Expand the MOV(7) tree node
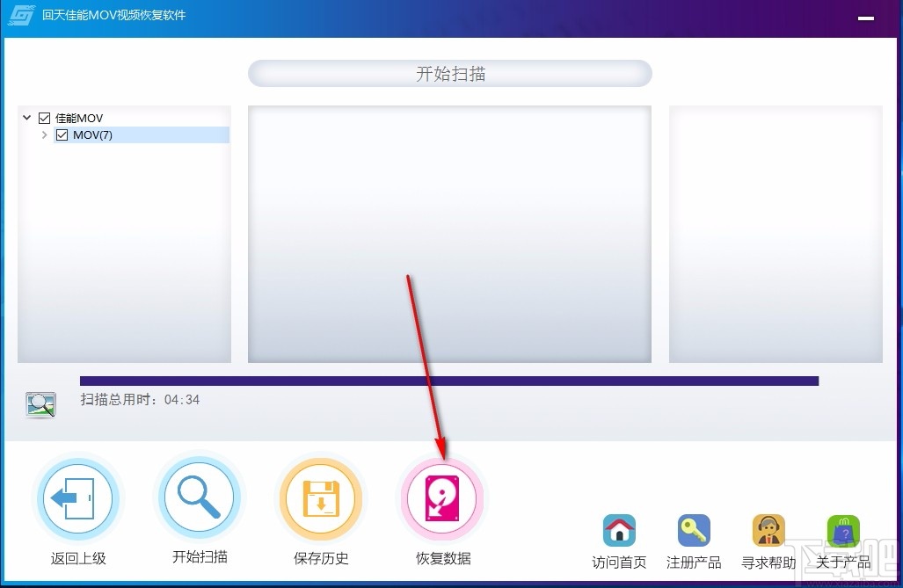This screenshot has width=903, height=588. [44, 134]
